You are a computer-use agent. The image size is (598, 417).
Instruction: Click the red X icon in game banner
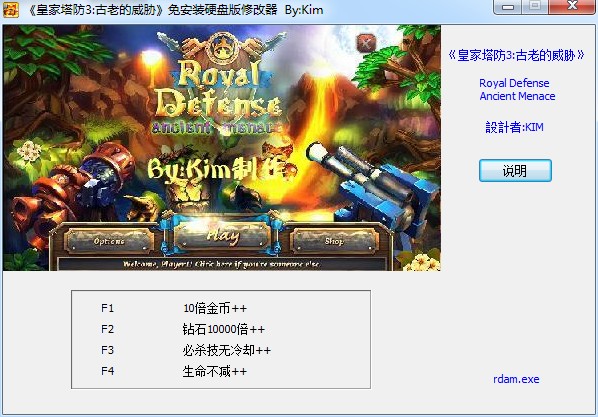point(366,43)
